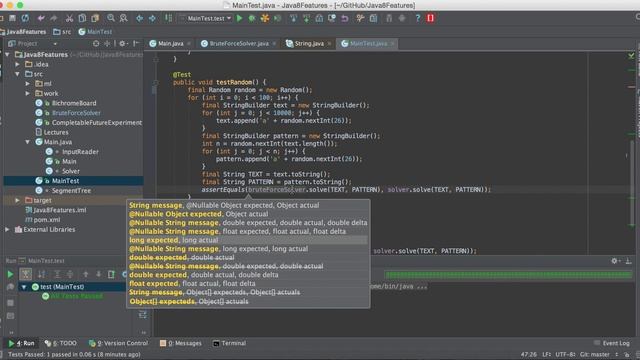Click the green test progress bar
The height and width of the screenshot is (360, 640).
509,275
